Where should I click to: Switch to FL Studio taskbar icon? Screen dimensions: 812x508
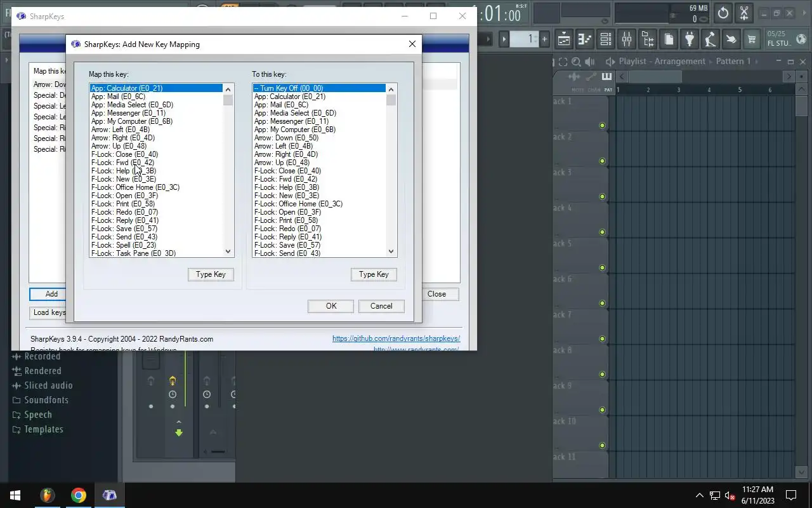(x=48, y=495)
